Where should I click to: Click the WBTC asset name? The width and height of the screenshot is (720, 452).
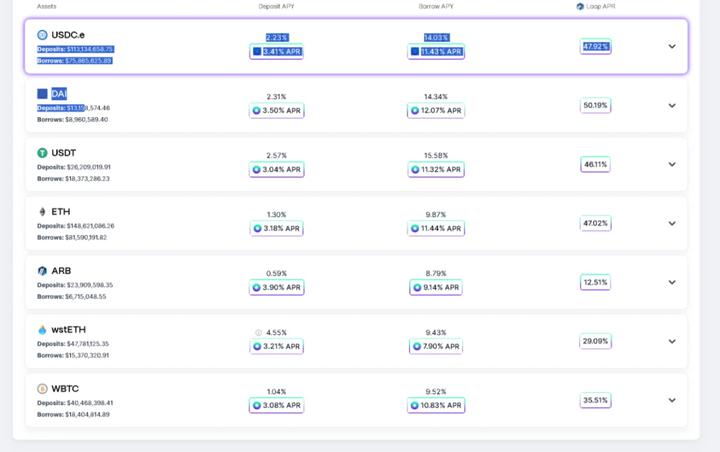(x=65, y=389)
